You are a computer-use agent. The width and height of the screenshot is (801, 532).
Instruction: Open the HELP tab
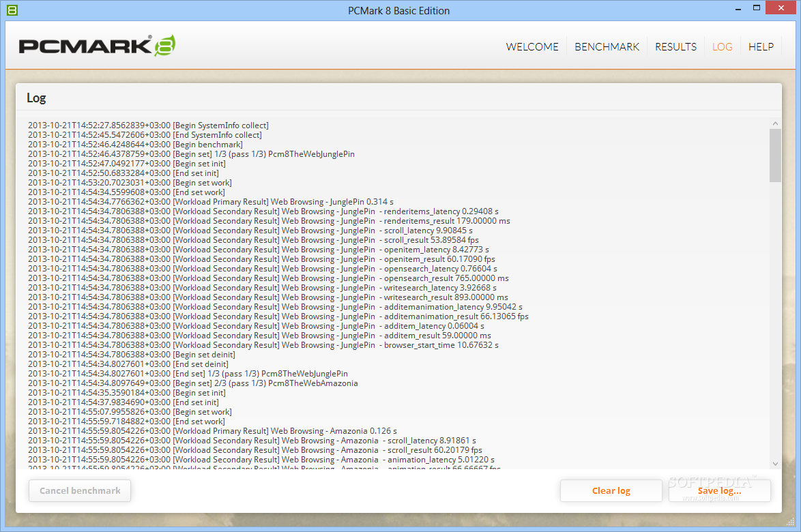tap(761, 46)
